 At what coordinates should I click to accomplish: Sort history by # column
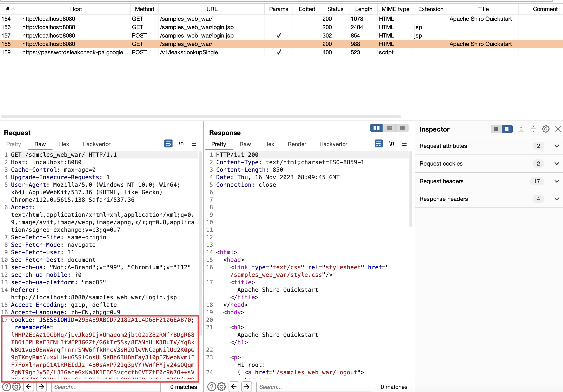(11, 9)
